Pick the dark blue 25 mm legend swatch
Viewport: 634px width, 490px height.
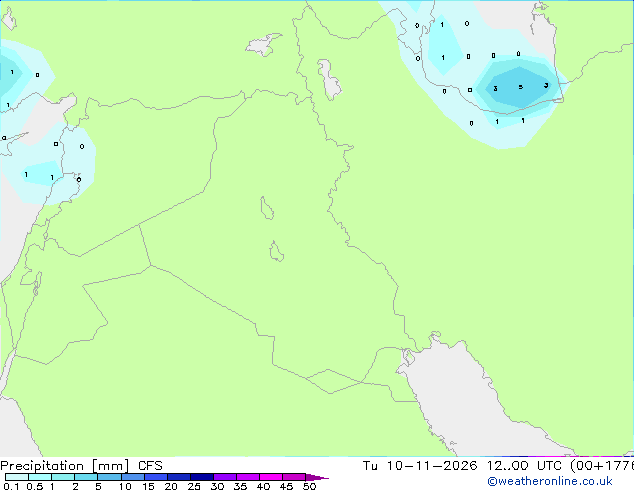pyautogui.click(x=202, y=477)
